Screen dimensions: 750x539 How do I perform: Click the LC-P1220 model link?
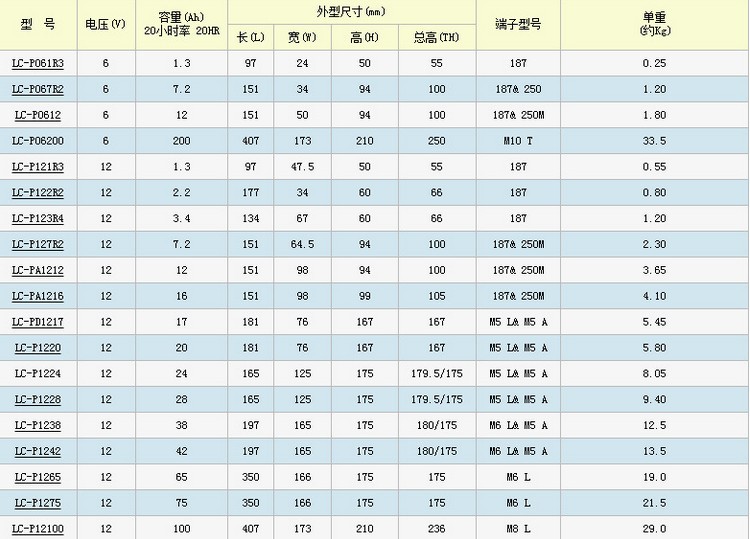(38, 348)
